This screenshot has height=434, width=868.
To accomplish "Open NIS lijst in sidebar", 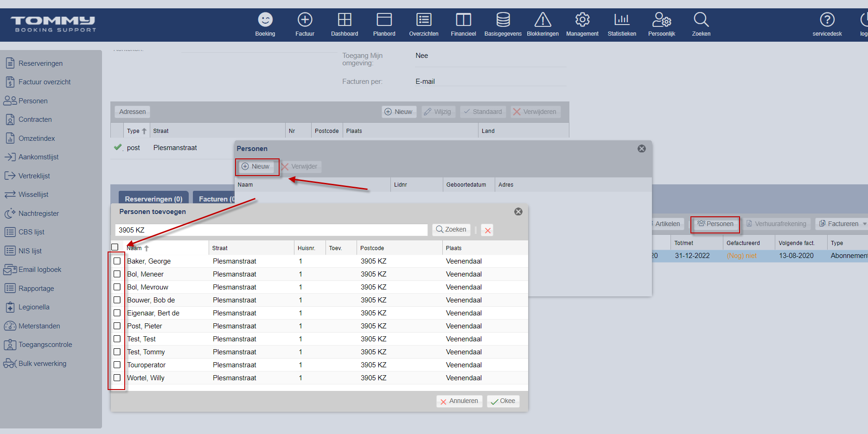I will click(x=30, y=251).
